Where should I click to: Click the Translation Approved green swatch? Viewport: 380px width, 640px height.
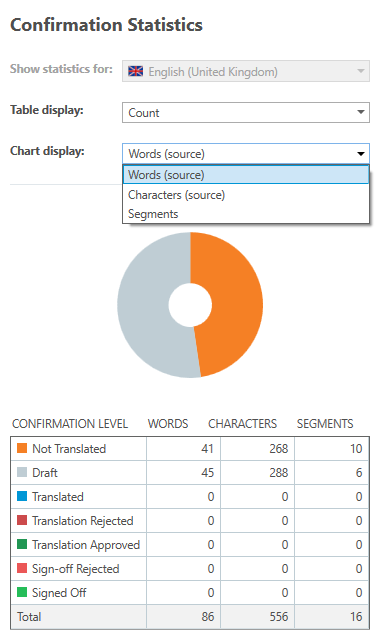[x=22, y=544]
